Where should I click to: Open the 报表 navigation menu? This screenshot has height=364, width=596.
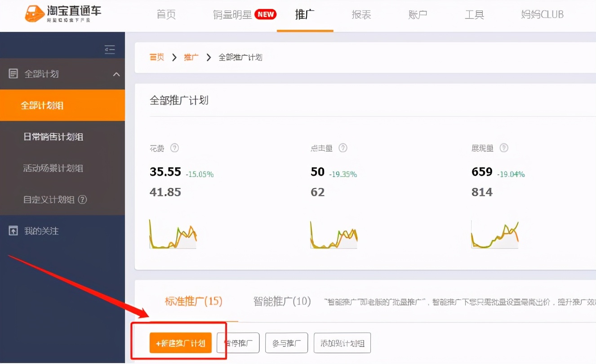click(x=361, y=14)
